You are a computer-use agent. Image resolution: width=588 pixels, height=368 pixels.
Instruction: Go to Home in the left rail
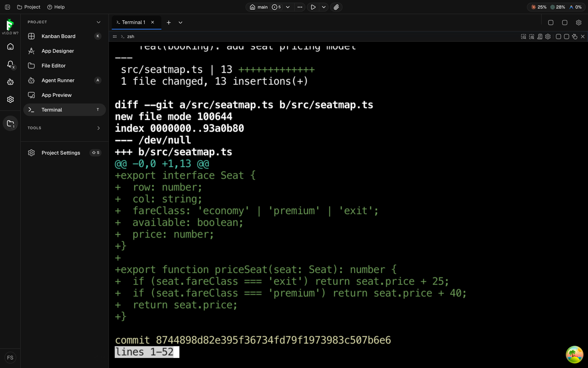tap(10, 47)
